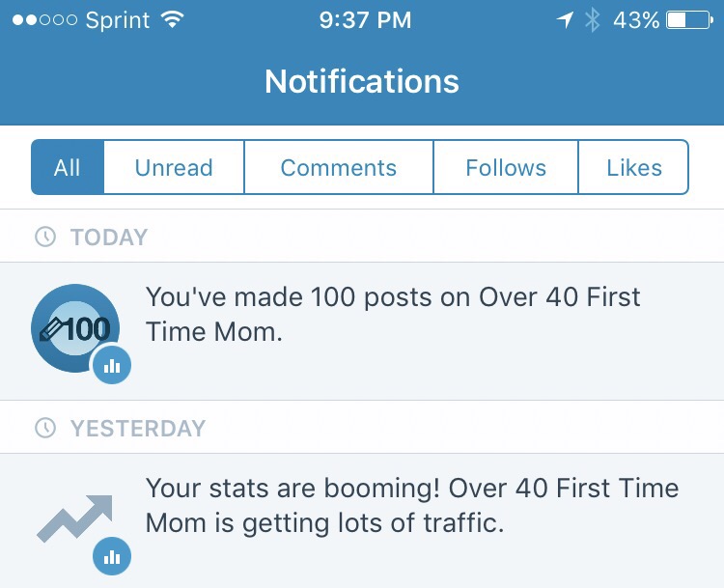Switch to the Follows tab
724x588 pixels.
(506, 167)
